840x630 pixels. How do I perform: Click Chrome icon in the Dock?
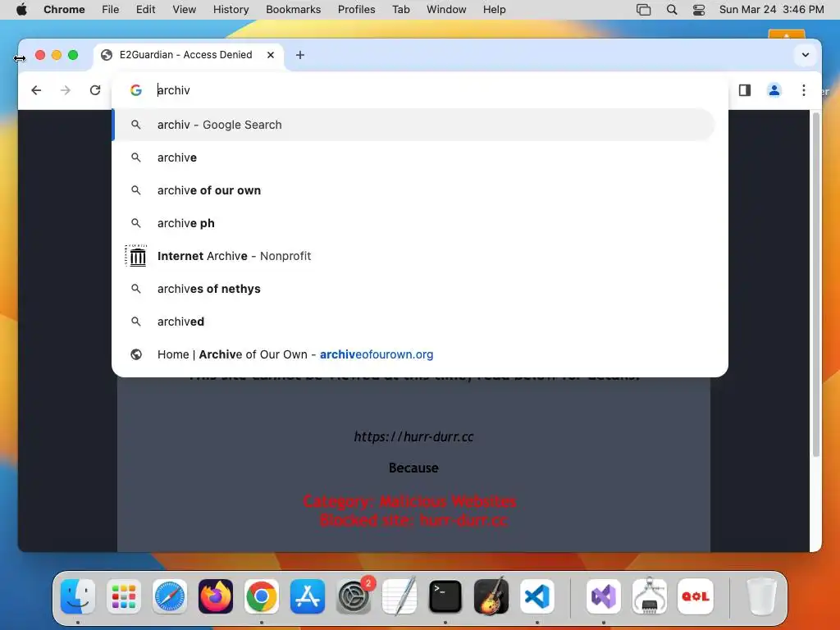[262, 596]
